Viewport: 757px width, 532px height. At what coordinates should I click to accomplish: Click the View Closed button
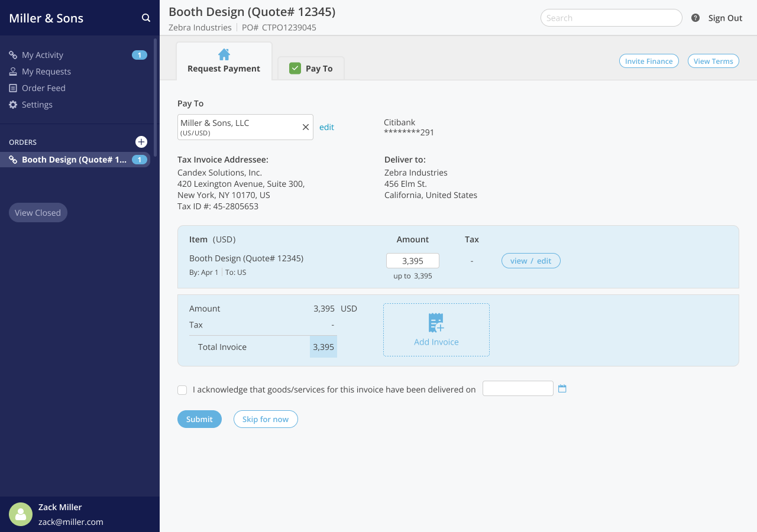pyautogui.click(x=38, y=213)
